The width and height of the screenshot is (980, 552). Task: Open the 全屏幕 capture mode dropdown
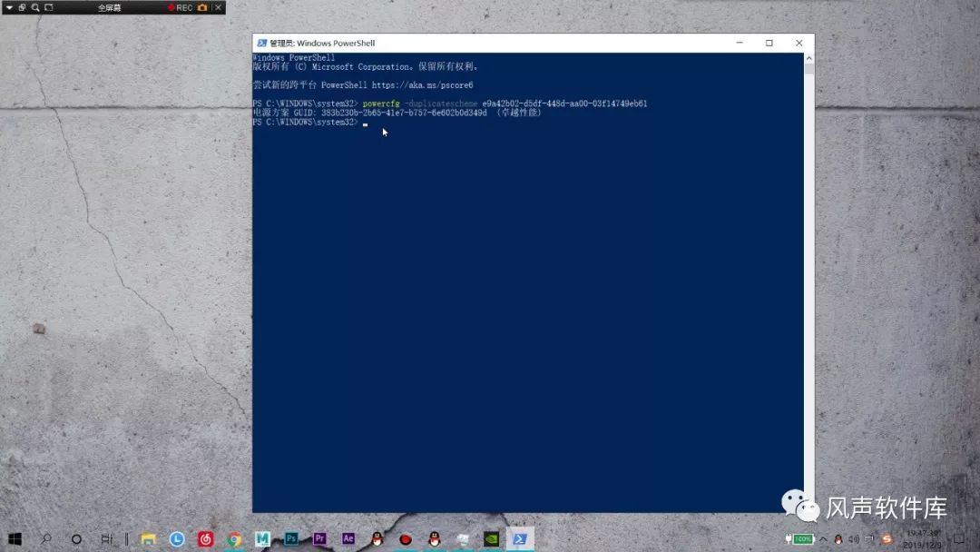[x=109, y=7]
